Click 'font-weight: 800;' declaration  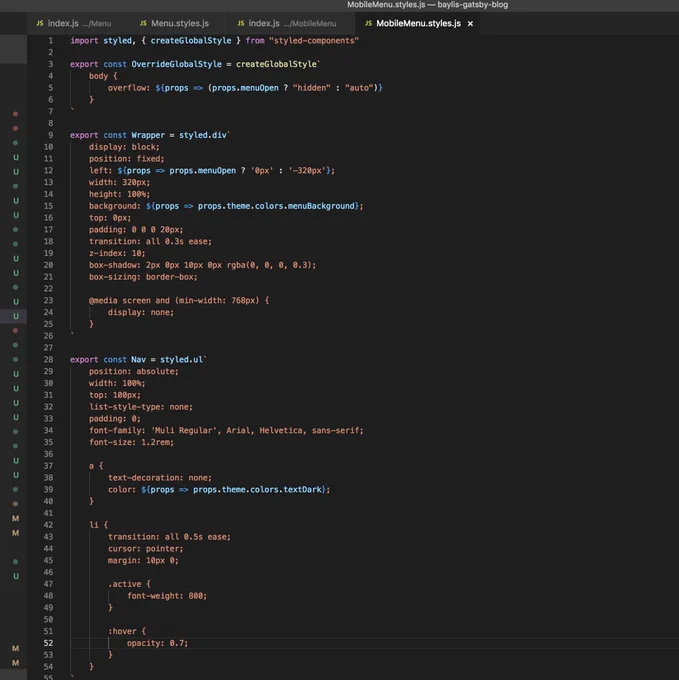[x=167, y=596]
